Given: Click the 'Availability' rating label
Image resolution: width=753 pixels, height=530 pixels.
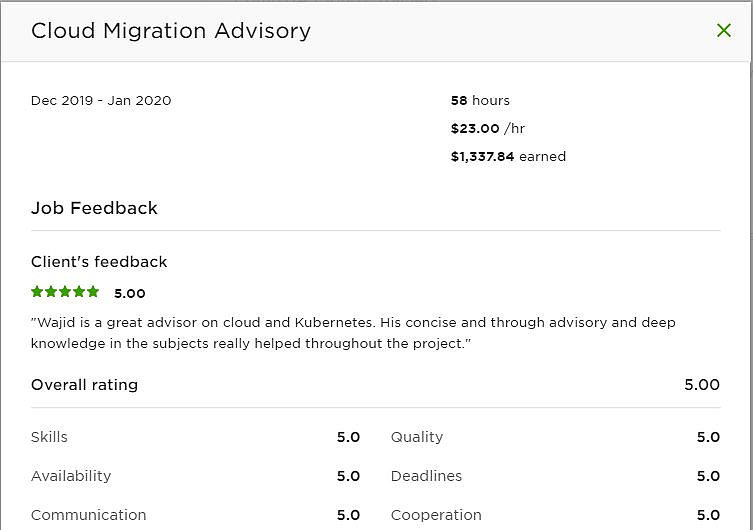Looking at the screenshot, I should point(71,476).
